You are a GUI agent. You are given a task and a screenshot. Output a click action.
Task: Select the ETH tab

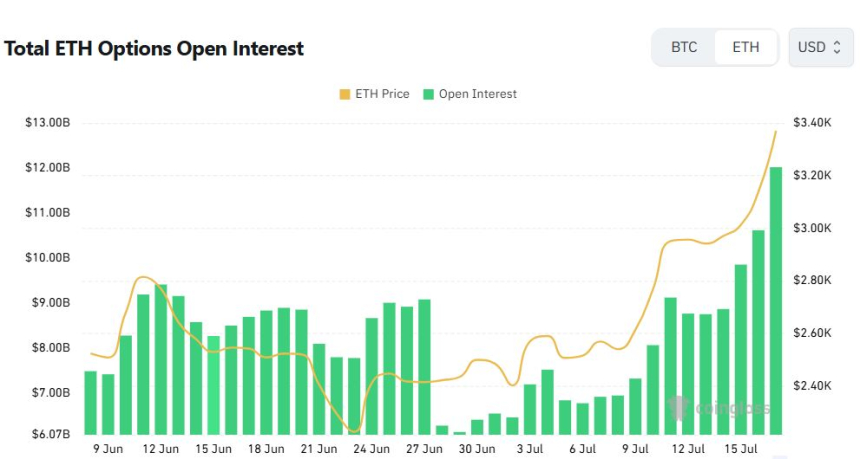[x=746, y=47]
